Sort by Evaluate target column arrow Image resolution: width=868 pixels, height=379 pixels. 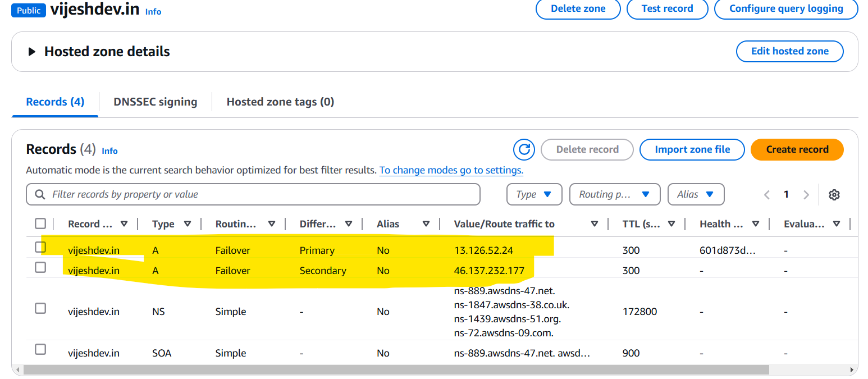[x=837, y=224]
